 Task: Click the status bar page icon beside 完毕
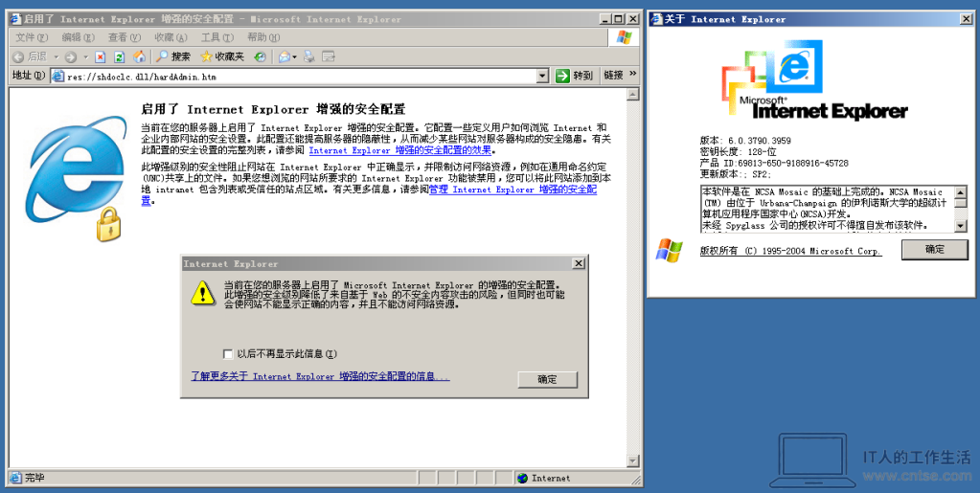click(15, 478)
